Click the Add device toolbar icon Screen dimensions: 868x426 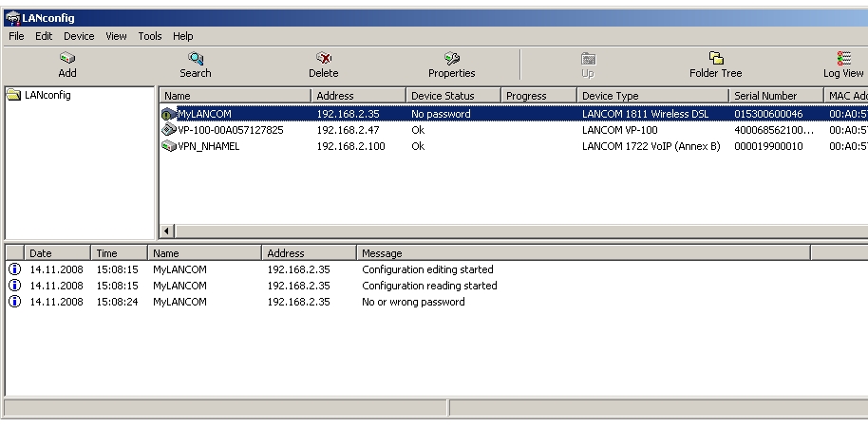pyautogui.click(x=67, y=59)
